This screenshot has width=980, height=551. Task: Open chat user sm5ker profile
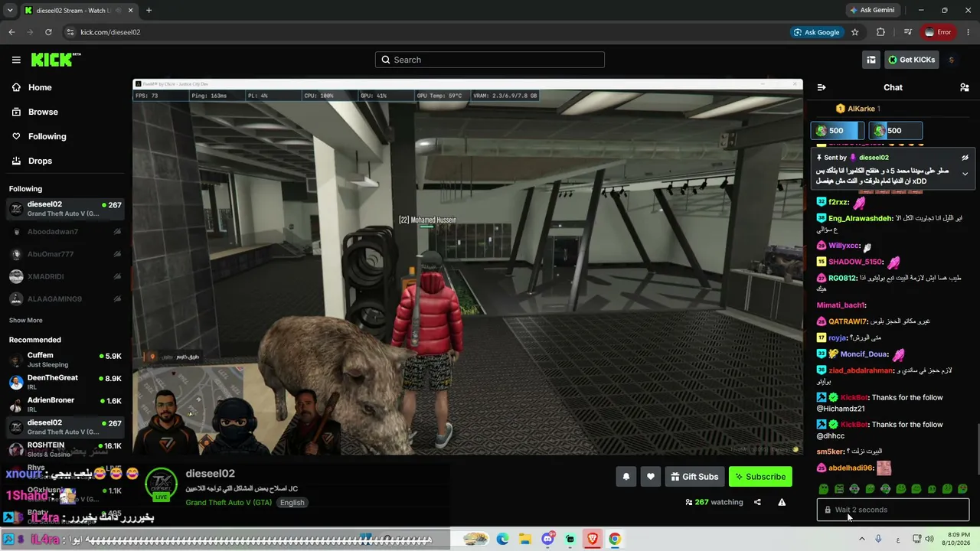pos(830,452)
